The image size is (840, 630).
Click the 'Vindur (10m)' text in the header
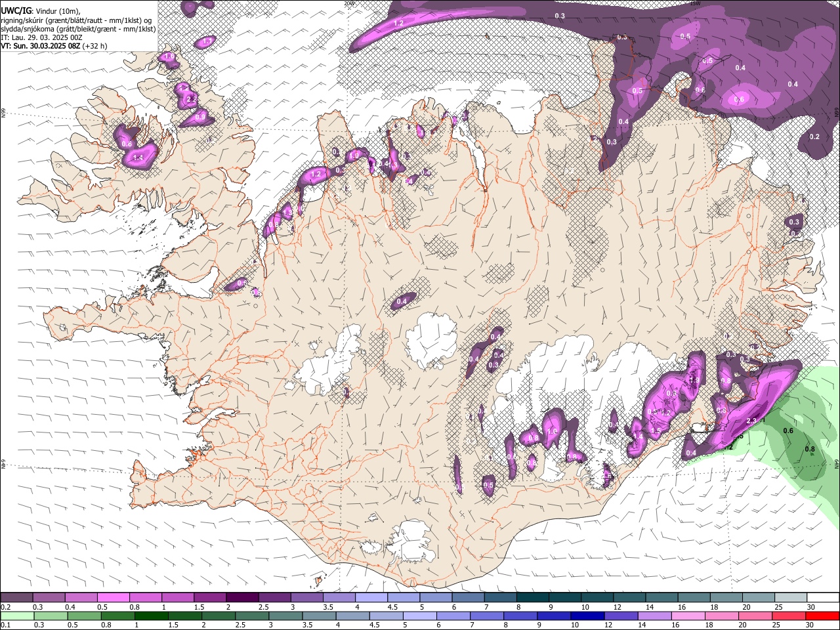57,10
